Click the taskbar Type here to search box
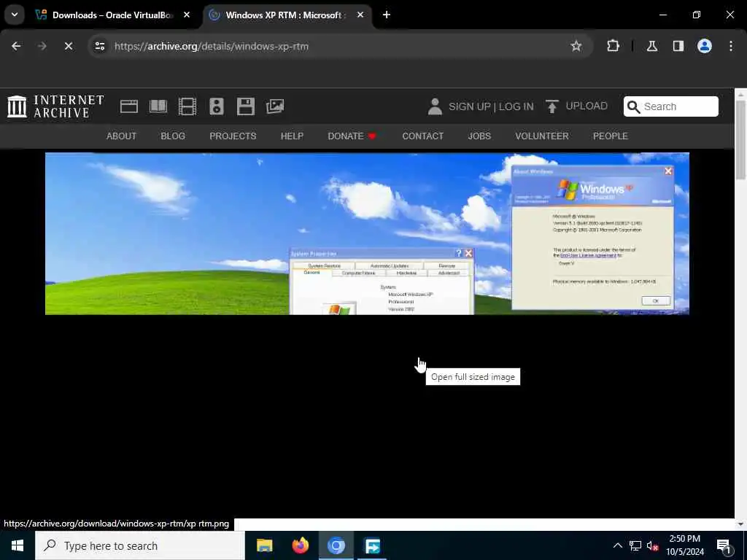Viewport: 747px width, 560px height. pyautogui.click(x=140, y=545)
